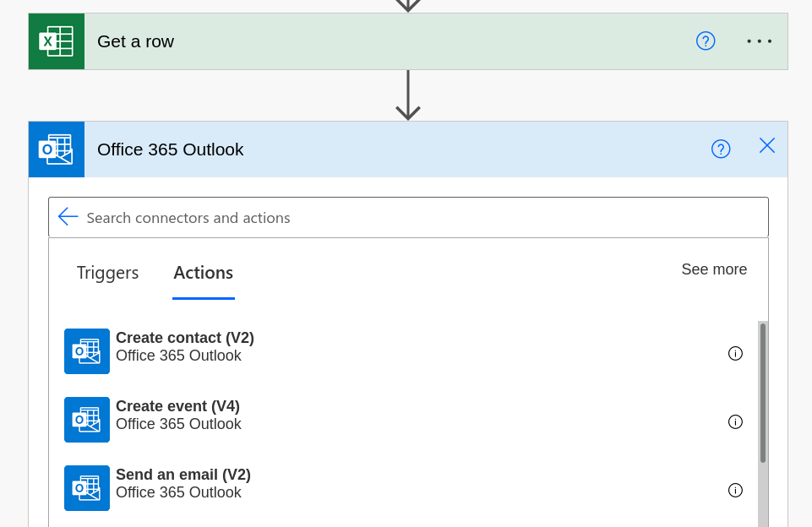Close the Office 365 Outlook card

767,145
